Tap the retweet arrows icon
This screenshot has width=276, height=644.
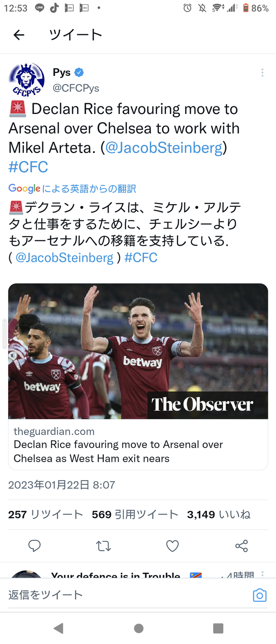coord(103,546)
